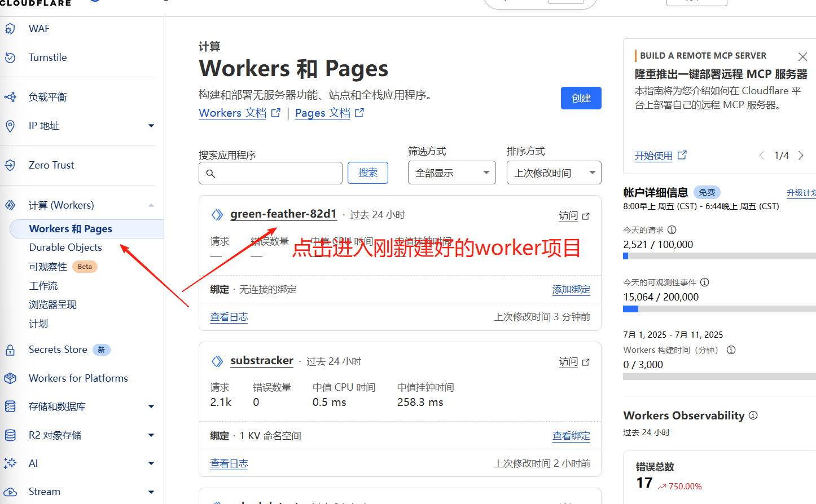
Task: Click 访问 link for substracker
Action: pos(574,362)
